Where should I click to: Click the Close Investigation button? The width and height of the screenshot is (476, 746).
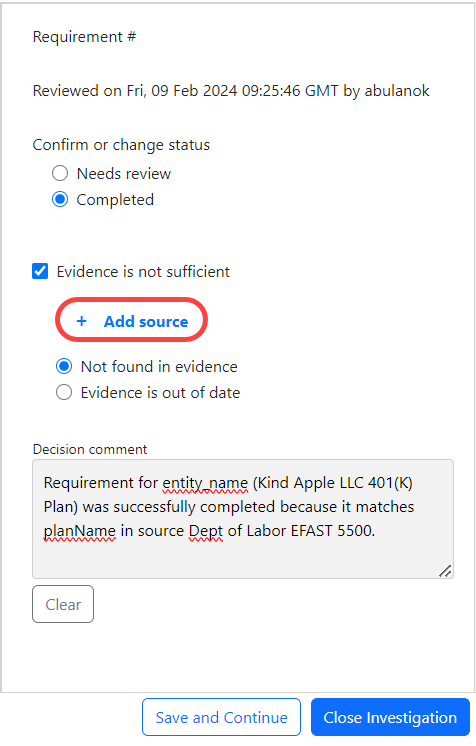pos(390,717)
